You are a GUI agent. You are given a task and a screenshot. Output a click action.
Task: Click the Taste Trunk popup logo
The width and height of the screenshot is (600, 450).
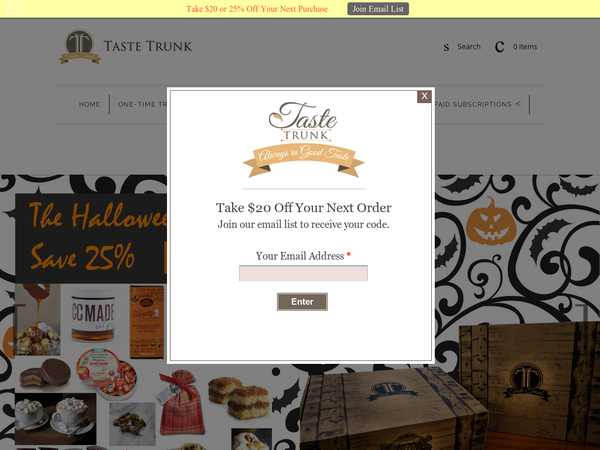(x=303, y=122)
